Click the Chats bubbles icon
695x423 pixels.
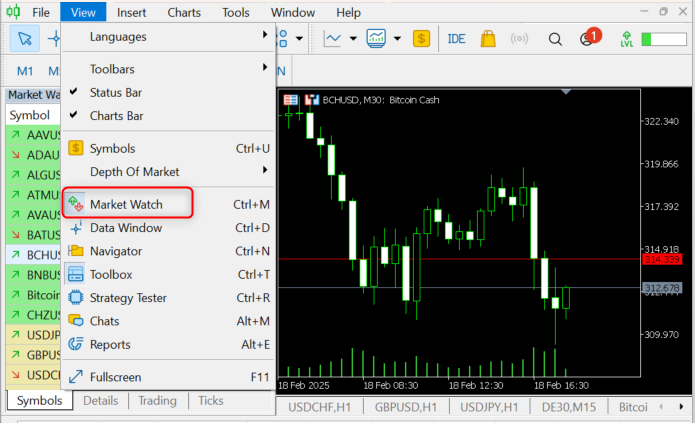[x=75, y=320]
